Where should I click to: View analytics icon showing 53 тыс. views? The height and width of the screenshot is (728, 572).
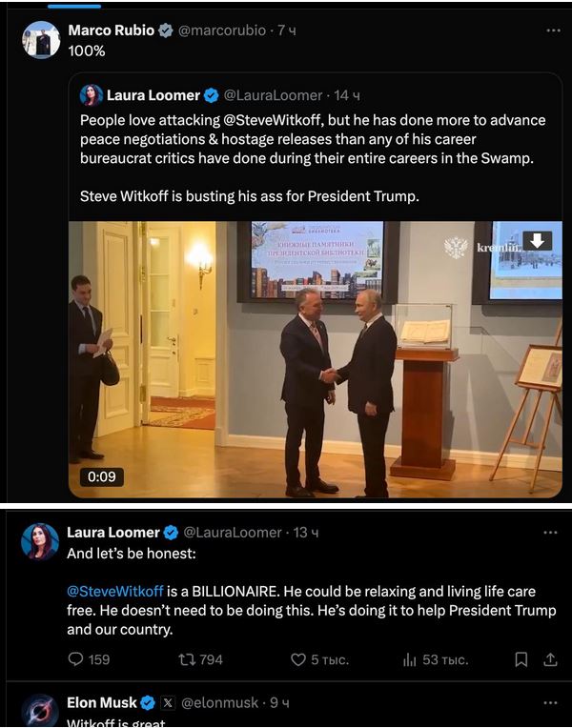410,659
